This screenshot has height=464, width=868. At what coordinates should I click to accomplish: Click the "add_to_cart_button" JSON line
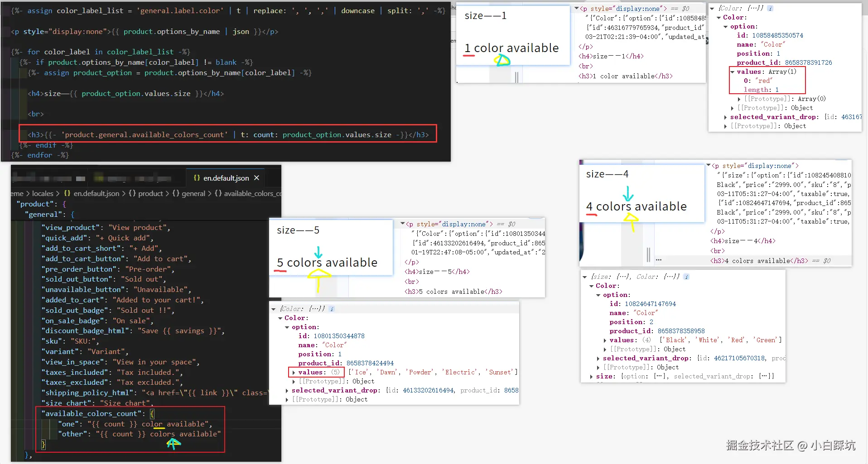click(x=116, y=258)
